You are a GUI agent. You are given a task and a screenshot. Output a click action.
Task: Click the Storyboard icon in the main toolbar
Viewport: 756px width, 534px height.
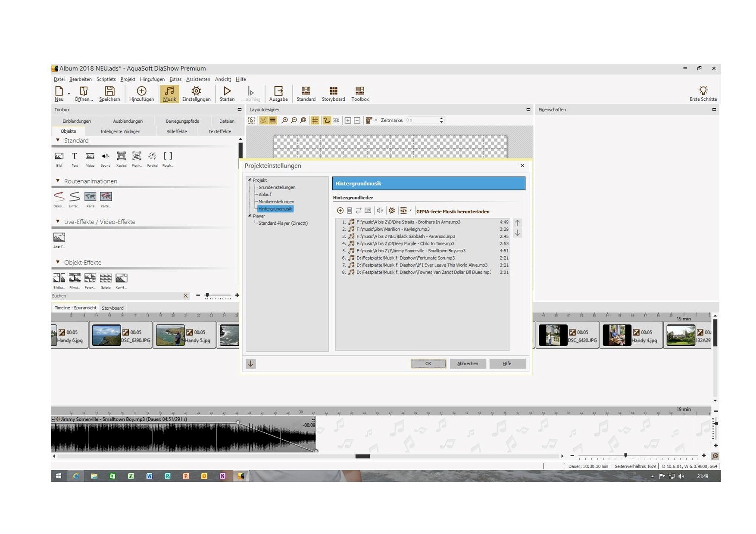[333, 93]
